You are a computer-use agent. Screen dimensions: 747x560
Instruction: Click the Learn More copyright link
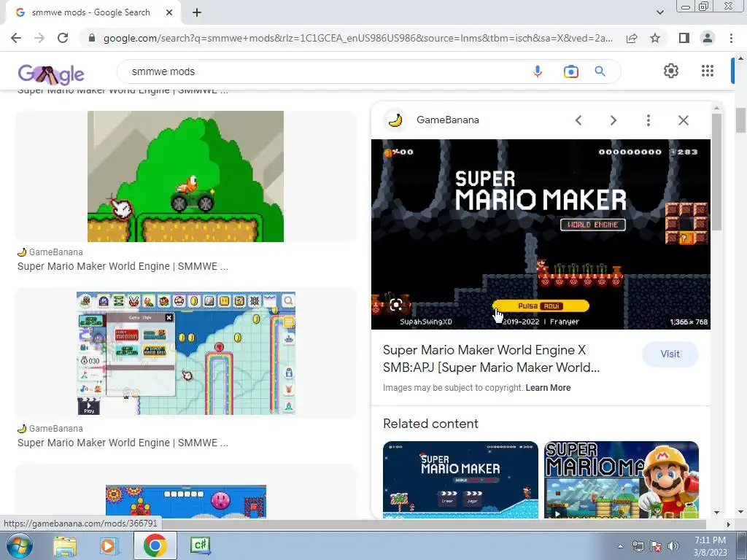click(548, 388)
